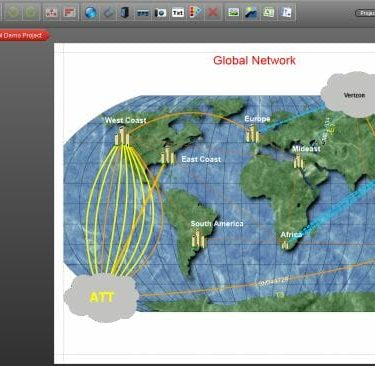Screen dimensions: 375x366
Task: Click the landscape image icon in toolbar
Action: coord(234,12)
